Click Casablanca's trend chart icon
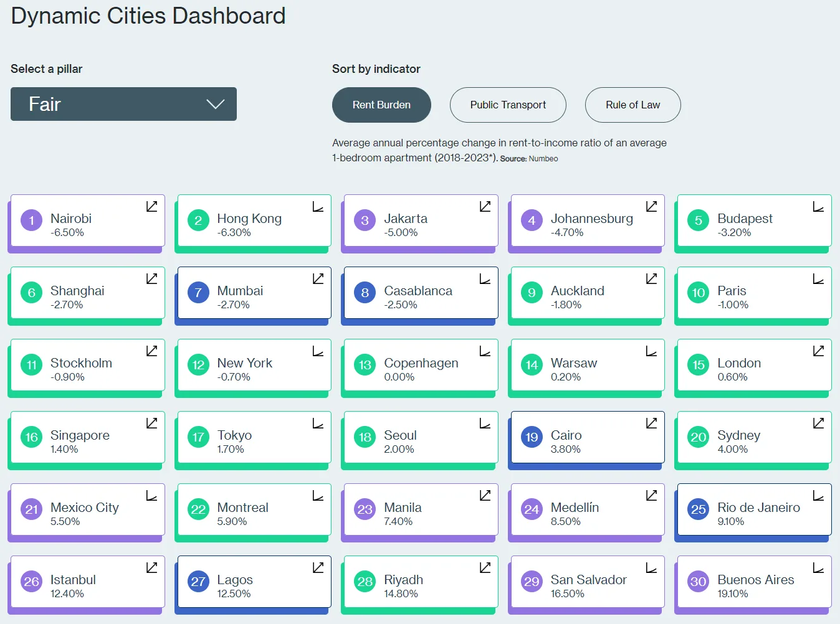This screenshot has height=624, width=840. tap(485, 278)
